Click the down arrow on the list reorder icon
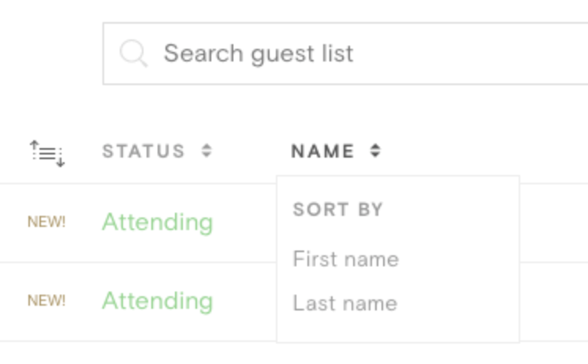 61,162
